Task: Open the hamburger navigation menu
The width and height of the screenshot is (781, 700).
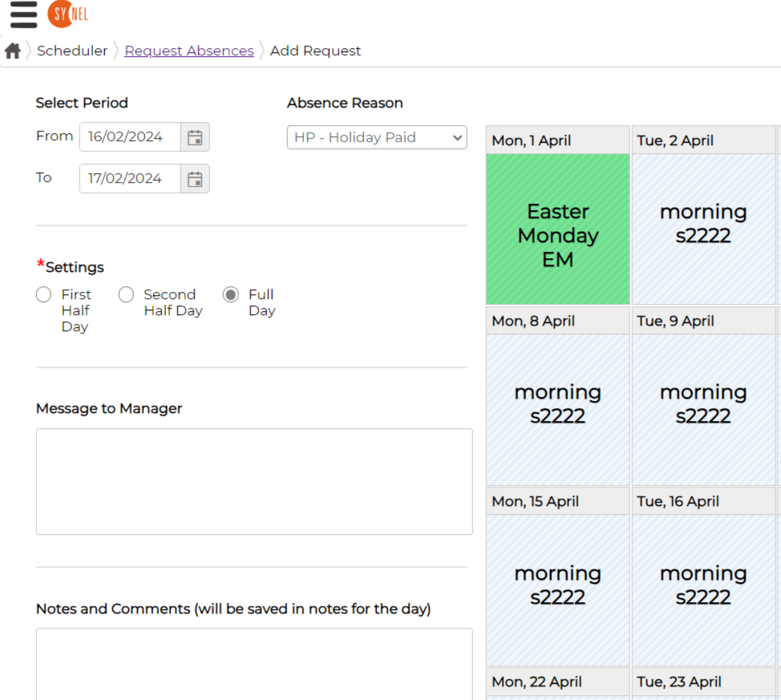Action: tap(23, 14)
